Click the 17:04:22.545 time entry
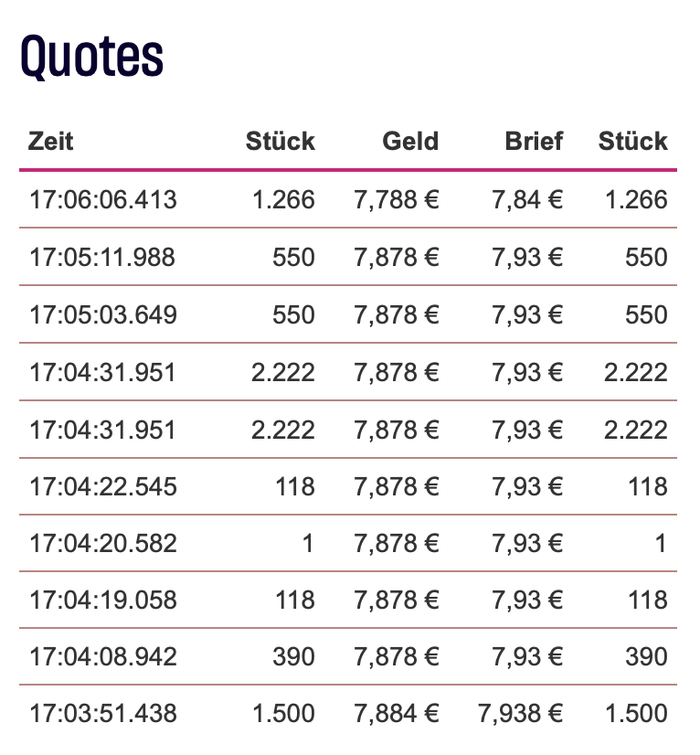 click(103, 486)
